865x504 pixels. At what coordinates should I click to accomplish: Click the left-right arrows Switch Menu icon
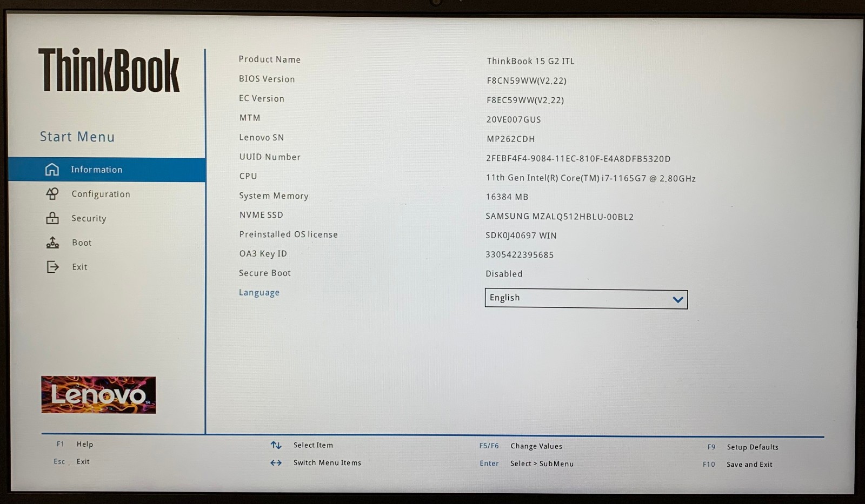click(x=276, y=463)
